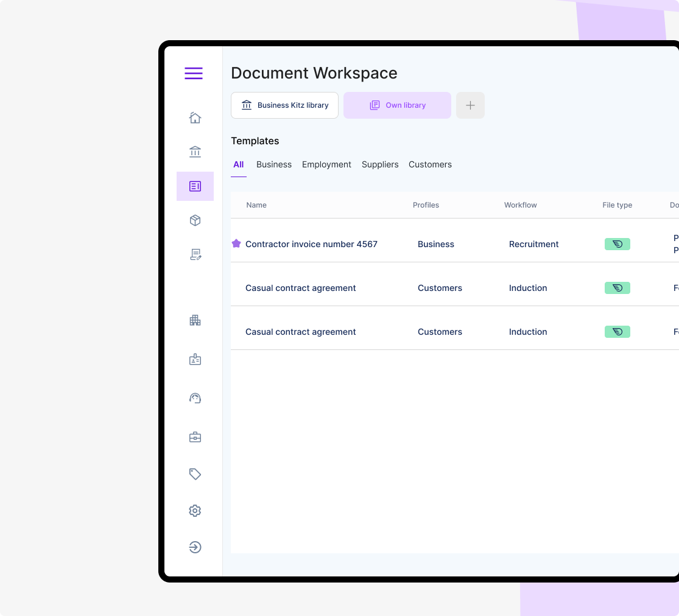Open the hamburger menu above the sidebar

[193, 73]
